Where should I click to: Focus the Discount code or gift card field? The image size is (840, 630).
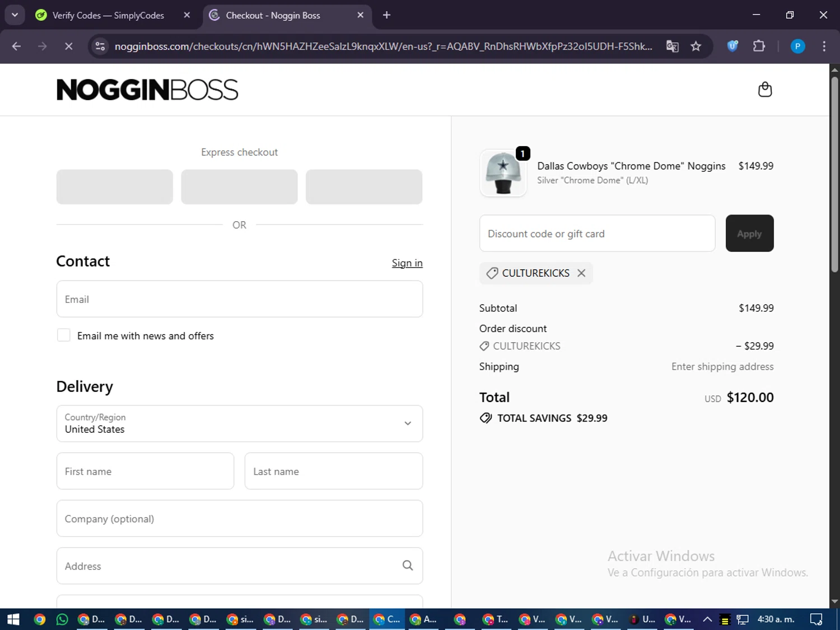(597, 234)
